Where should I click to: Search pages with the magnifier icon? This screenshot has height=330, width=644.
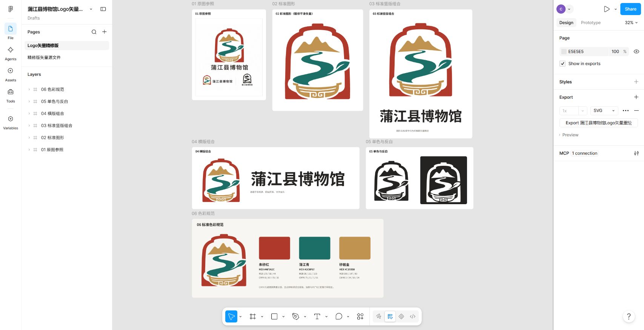pyautogui.click(x=94, y=32)
